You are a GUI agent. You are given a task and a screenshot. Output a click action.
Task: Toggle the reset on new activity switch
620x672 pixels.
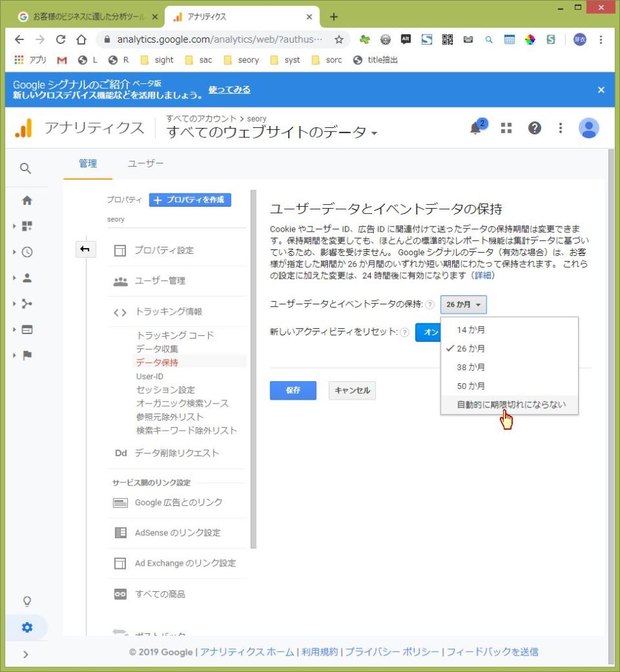coord(428,332)
